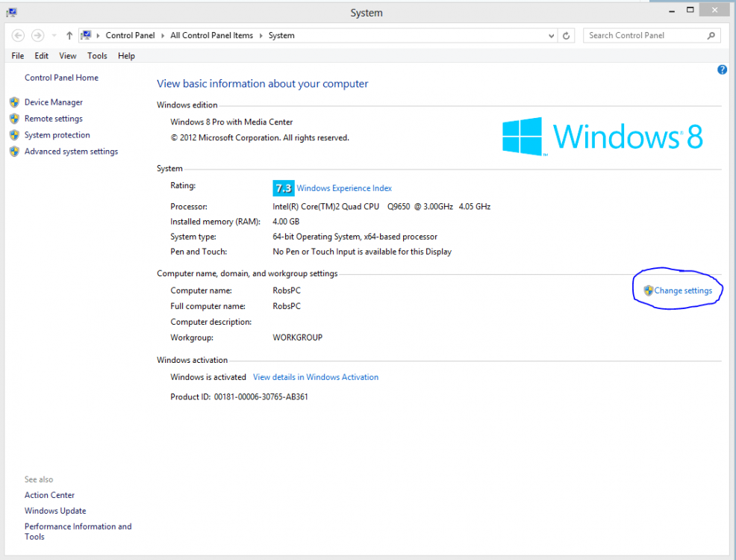Click the Windows is activated text
This screenshot has width=736, height=560.
click(208, 377)
